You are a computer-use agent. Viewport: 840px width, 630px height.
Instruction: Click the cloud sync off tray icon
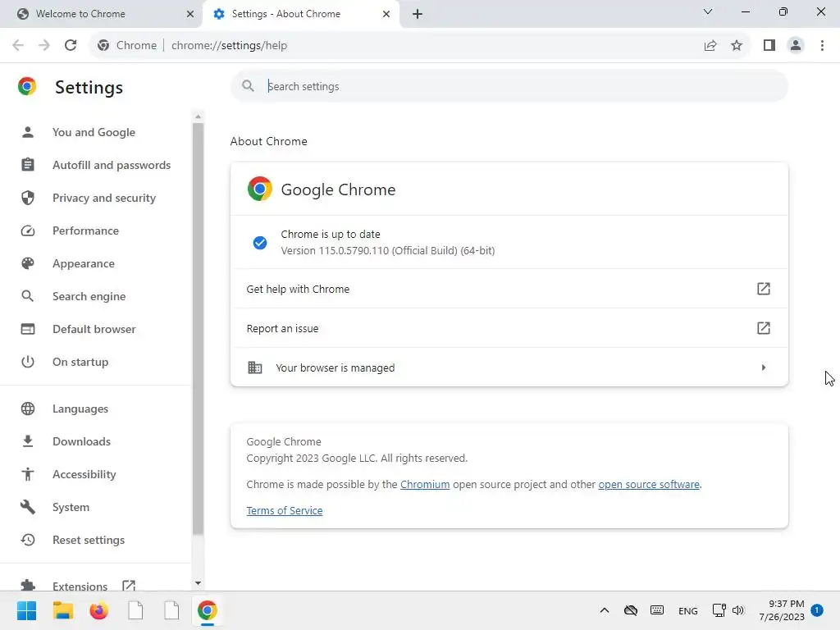tap(631, 610)
